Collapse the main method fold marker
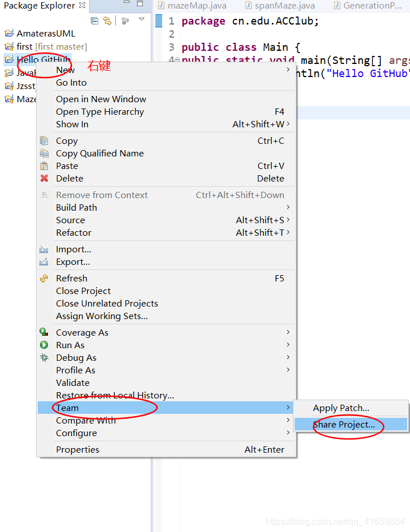This screenshot has width=410, height=532. tap(177, 61)
